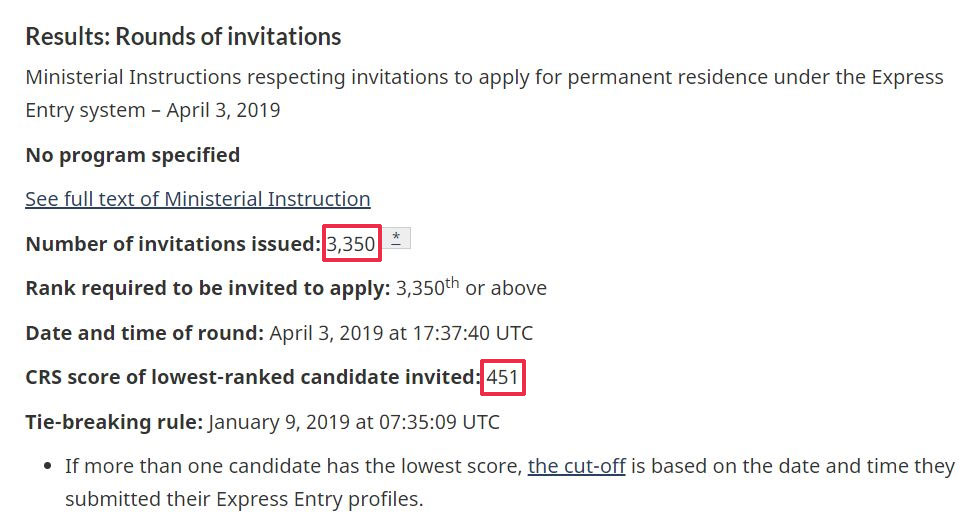This screenshot has width=976, height=522.
Task: Click the bullet point before 'If more than one candidate'
Action: 49,467
